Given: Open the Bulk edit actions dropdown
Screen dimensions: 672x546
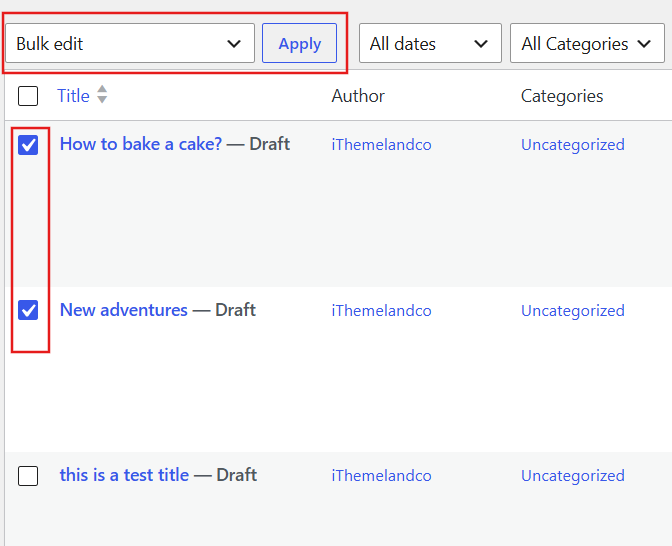Looking at the screenshot, I should pos(130,43).
